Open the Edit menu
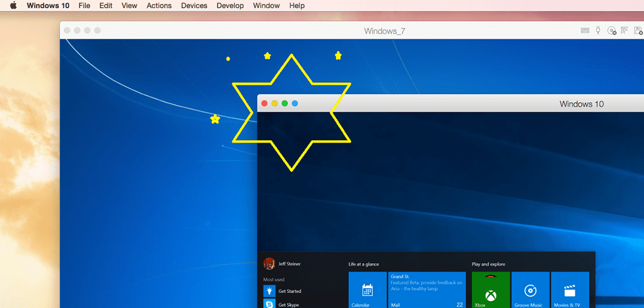This screenshot has width=644, height=308. click(x=106, y=6)
